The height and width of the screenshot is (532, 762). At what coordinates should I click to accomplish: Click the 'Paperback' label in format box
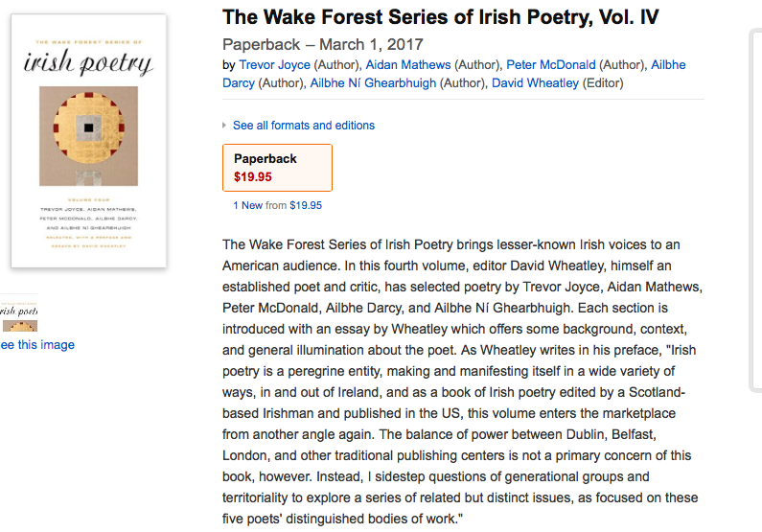(266, 159)
